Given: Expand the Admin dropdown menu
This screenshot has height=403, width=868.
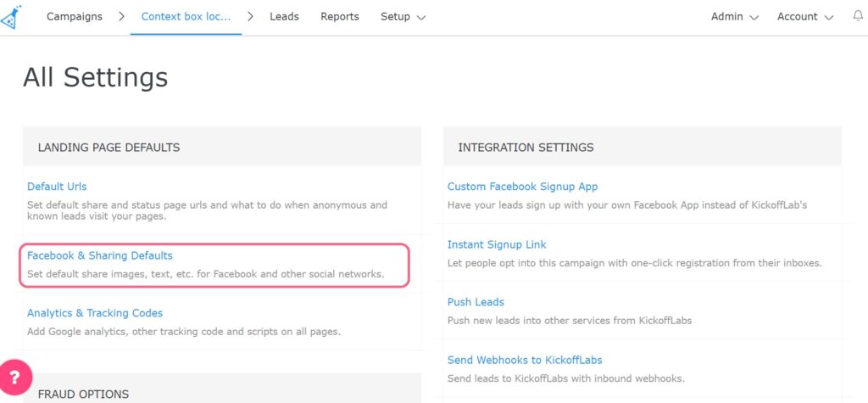Looking at the screenshot, I should click(735, 17).
